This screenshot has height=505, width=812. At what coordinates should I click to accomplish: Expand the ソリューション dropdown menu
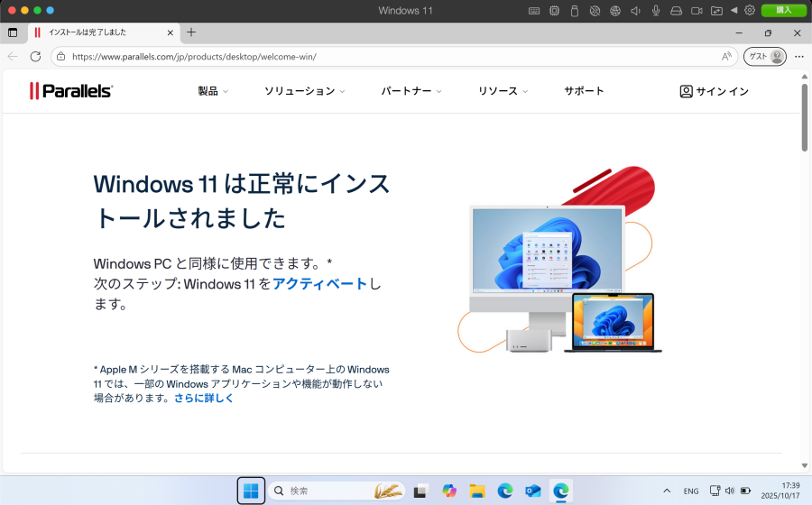click(305, 91)
